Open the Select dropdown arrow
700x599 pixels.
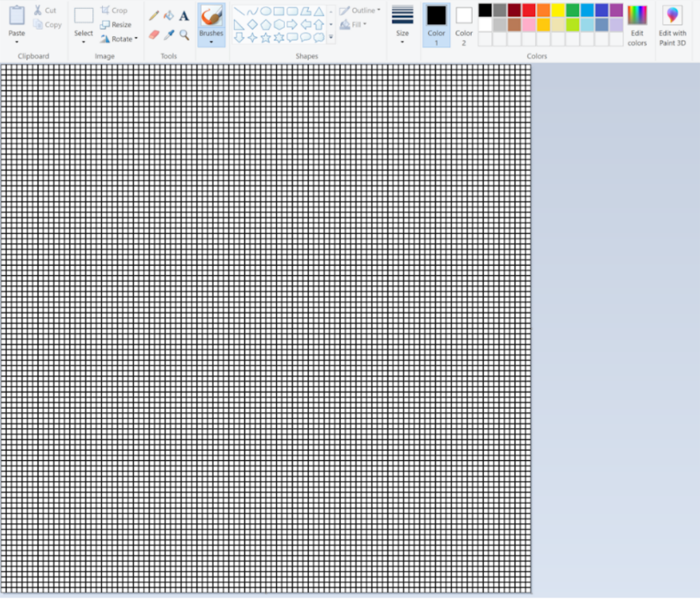point(84,42)
